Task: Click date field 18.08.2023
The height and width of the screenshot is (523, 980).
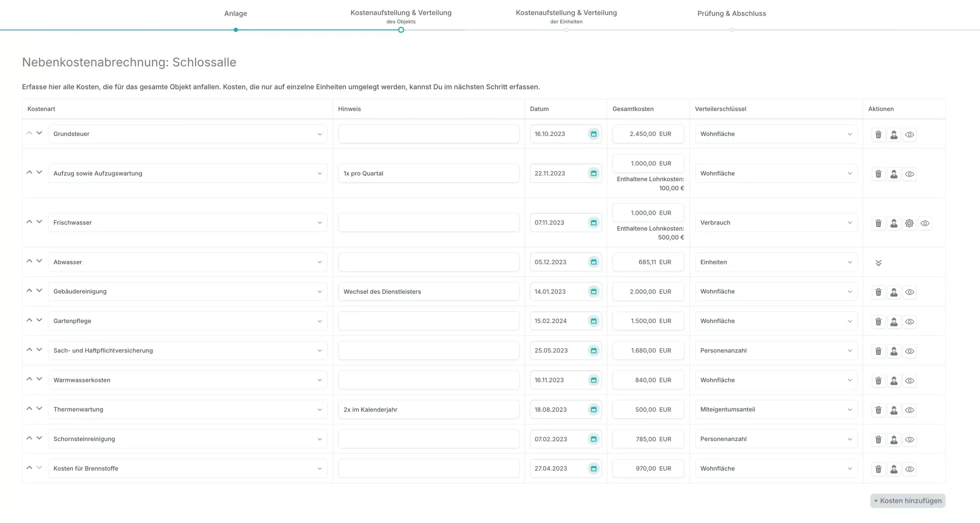Action: [566, 410]
